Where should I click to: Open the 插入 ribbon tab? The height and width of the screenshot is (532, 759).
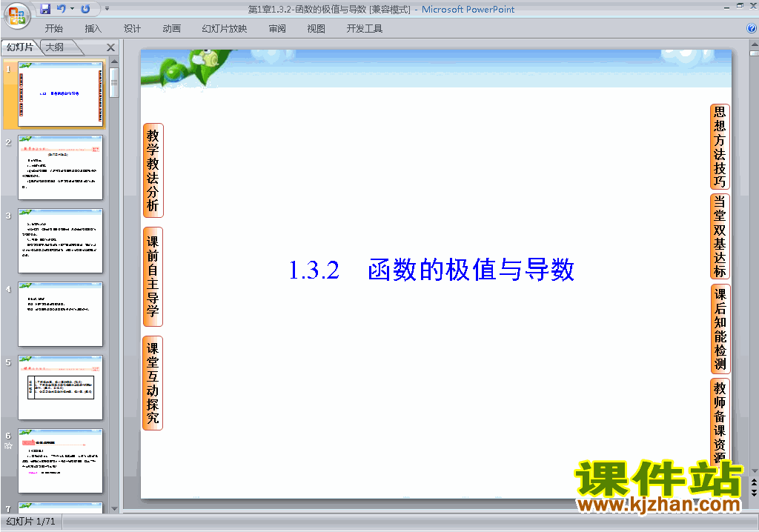coord(93,29)
